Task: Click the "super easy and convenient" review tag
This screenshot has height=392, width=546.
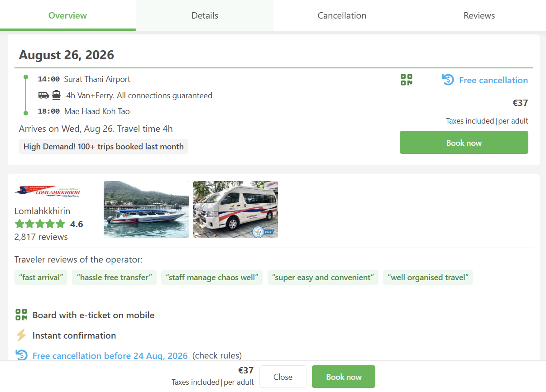Action: click(x=323, y=277)
